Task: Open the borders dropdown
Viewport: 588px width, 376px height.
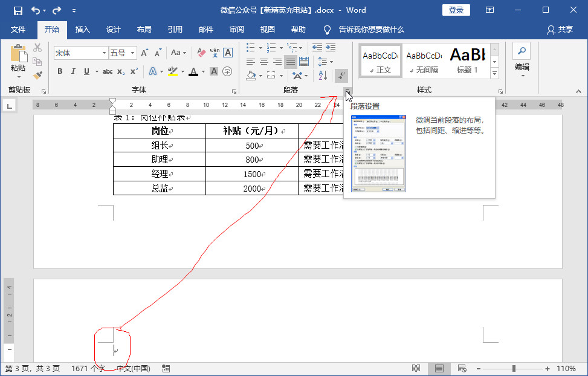Action: (281, 76)
